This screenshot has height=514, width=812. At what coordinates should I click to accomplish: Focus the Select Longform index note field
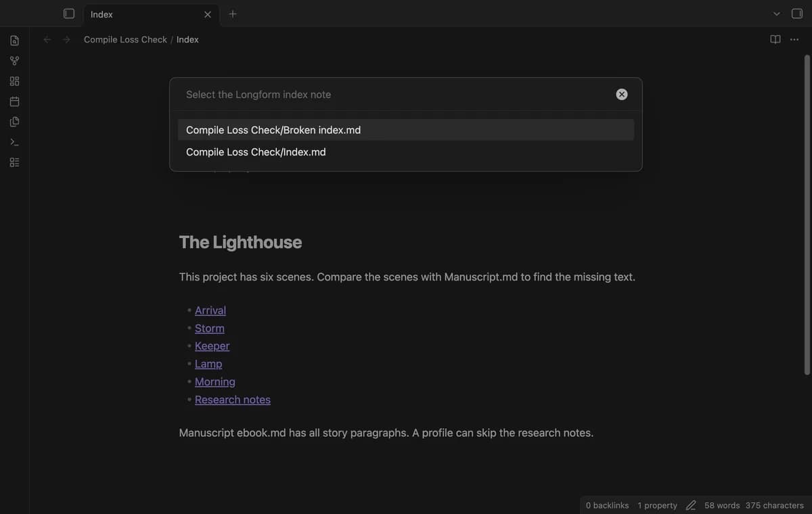pyautogui.click(x=396, y=95)
